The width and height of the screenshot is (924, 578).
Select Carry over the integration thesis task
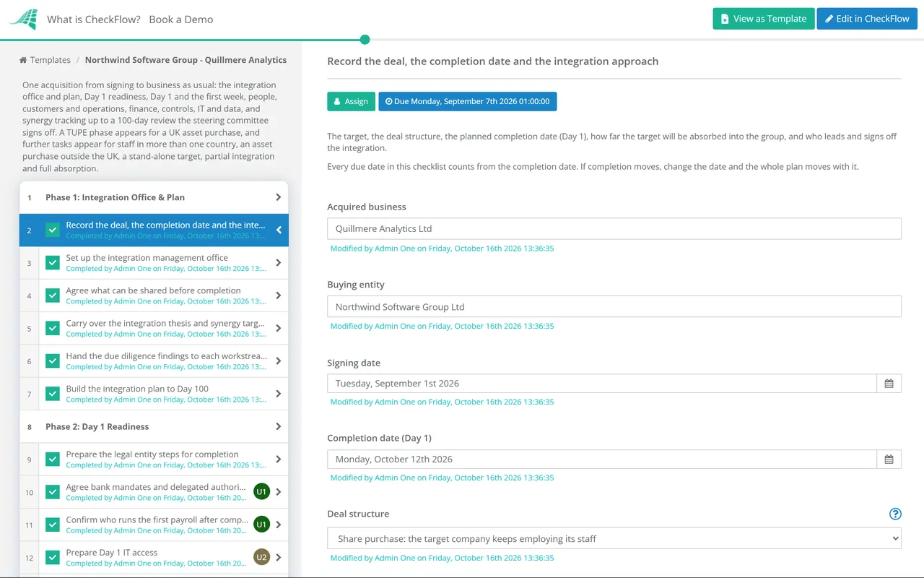click(154, 328)
